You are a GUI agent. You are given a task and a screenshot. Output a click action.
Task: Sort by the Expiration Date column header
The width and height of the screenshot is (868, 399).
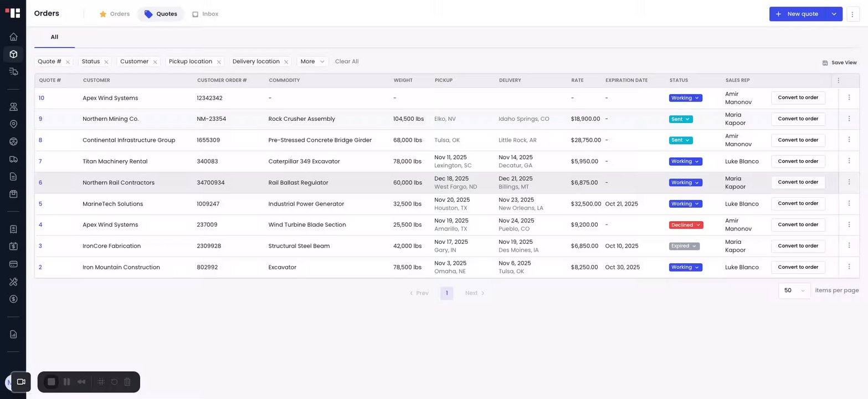pos(626,80)
